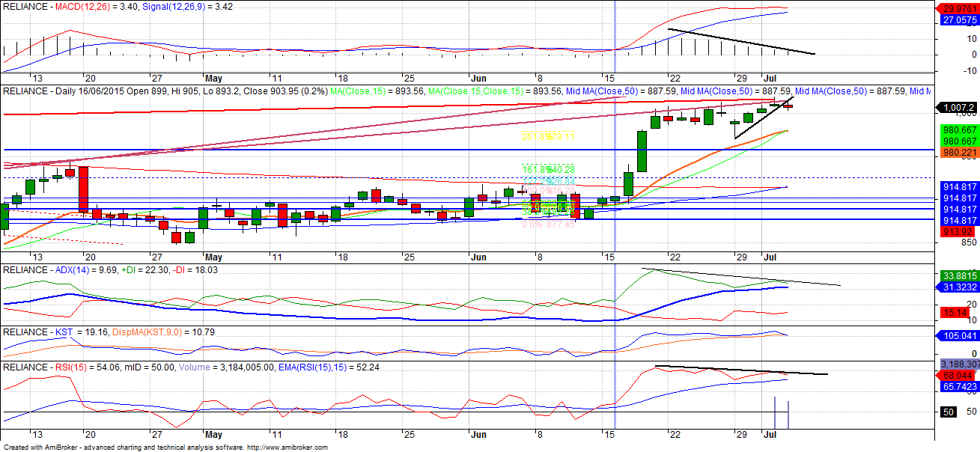Click the vertical blue date marker in price pane
Screen dimensions: 980x452
pyautogui.click(x=615, y=172)
